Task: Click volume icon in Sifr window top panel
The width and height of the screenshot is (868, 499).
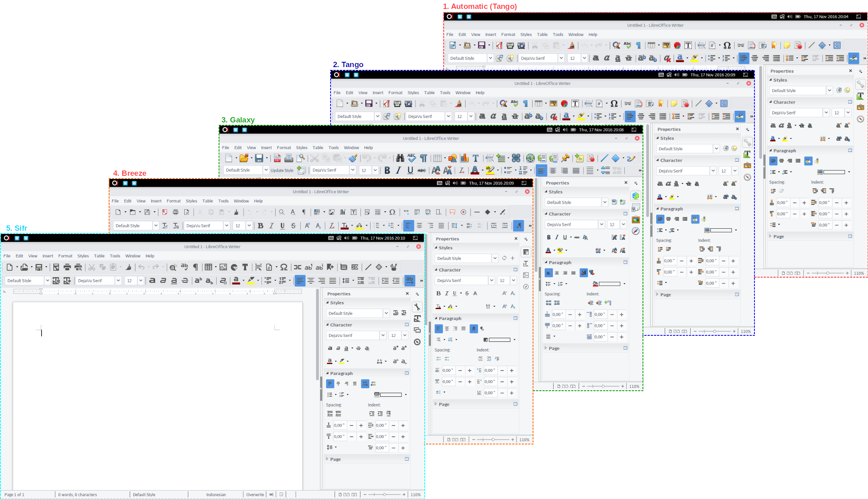Action: [x=346, y=238]
